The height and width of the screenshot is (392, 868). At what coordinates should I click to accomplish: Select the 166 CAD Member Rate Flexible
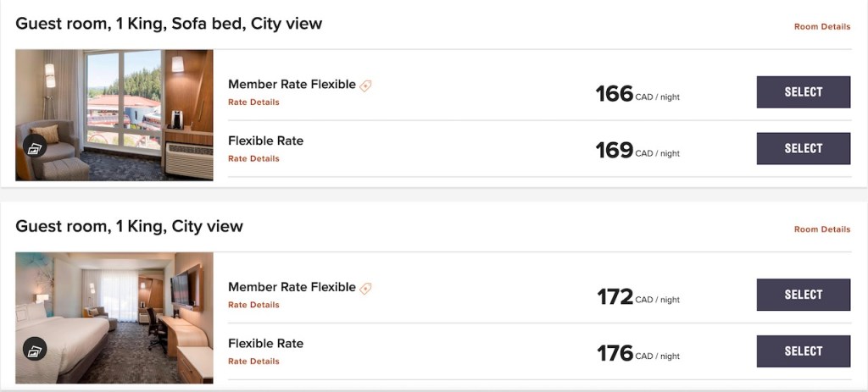coord(803,92)
